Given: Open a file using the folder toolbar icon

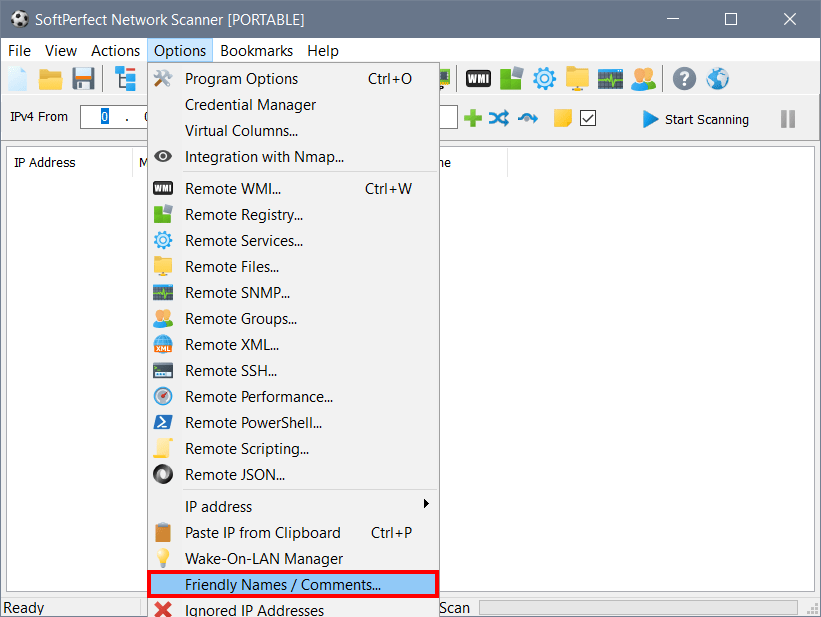Looking at the screenshot, I should (51, 79).
